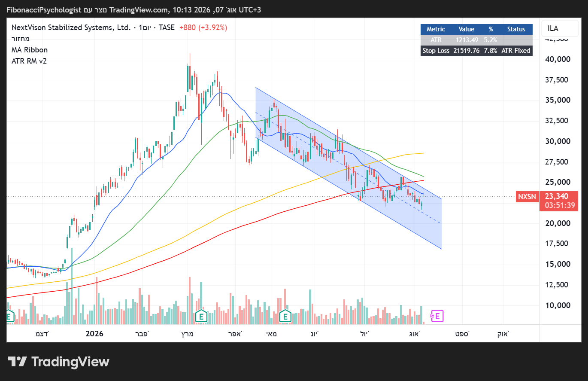Click the 35,000 price axis label

point(557,100)
